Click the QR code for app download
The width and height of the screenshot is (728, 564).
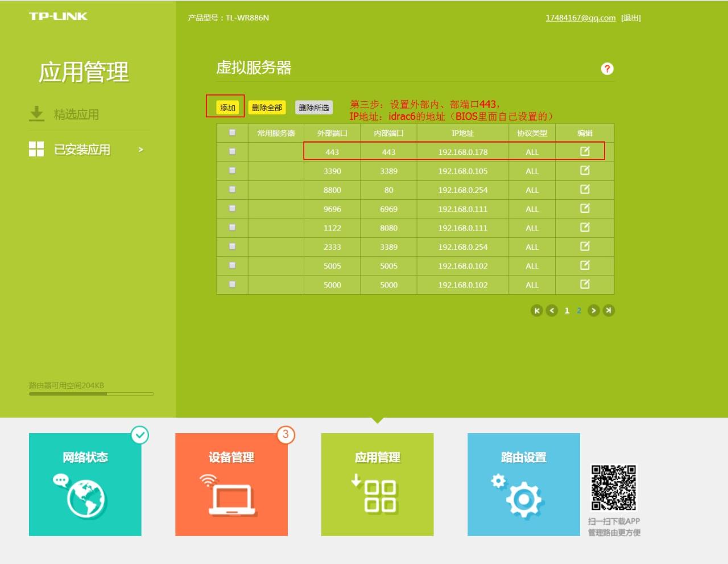point(614,487)
